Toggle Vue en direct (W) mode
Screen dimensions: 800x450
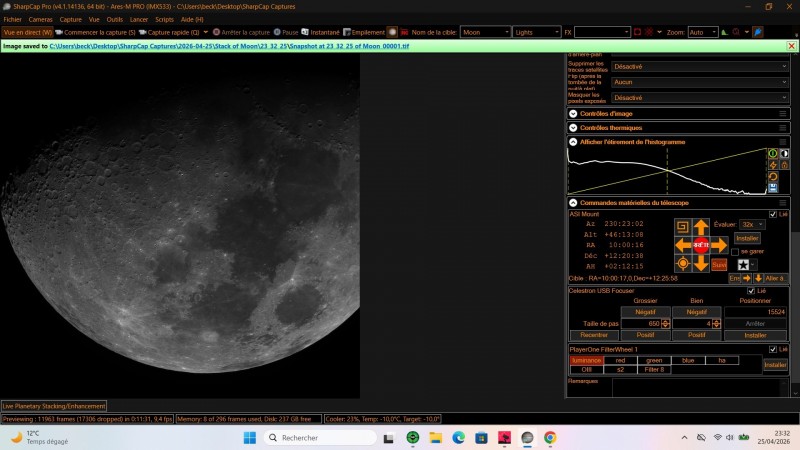pyautogui.click(x=27, y=32)
